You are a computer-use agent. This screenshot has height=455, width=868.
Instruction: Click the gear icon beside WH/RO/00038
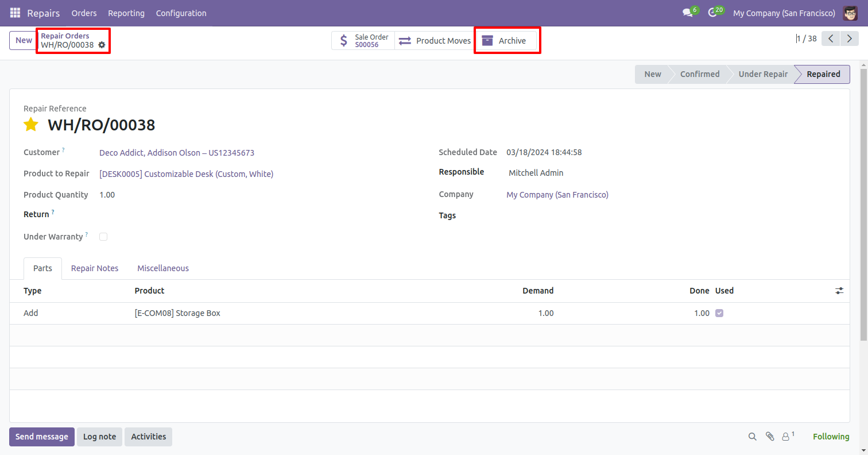pyautogui.click(x=102, y=45)
